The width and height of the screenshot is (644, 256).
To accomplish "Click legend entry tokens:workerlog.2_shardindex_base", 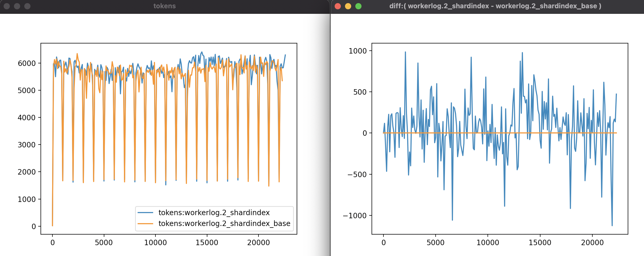I will [x=224, y=223].
